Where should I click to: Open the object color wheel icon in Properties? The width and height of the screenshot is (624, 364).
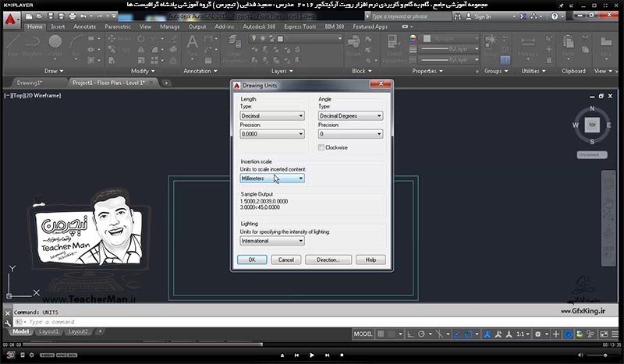[413, 38]
